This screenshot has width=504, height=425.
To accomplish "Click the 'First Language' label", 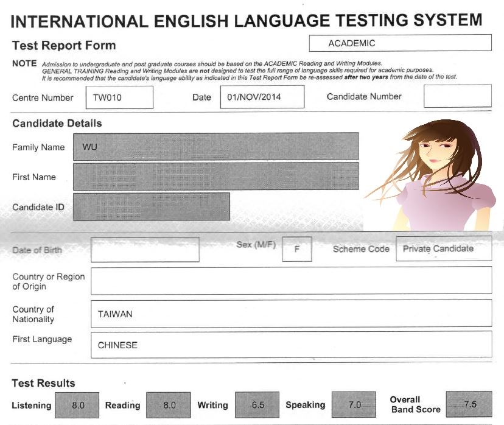I will pyautogui.click(x=42, y=339).
